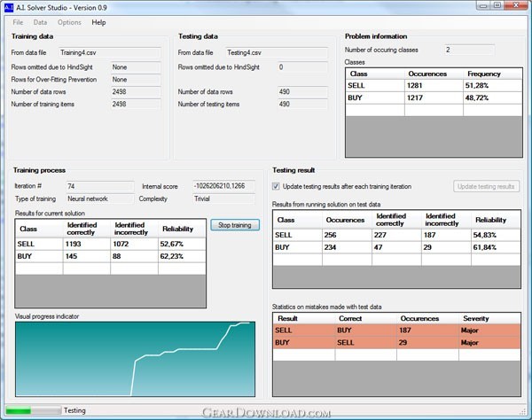Screen dimensions: 532x420
Task: Click the 1072 identified incorrectly cell
Action: pos(134,244)
